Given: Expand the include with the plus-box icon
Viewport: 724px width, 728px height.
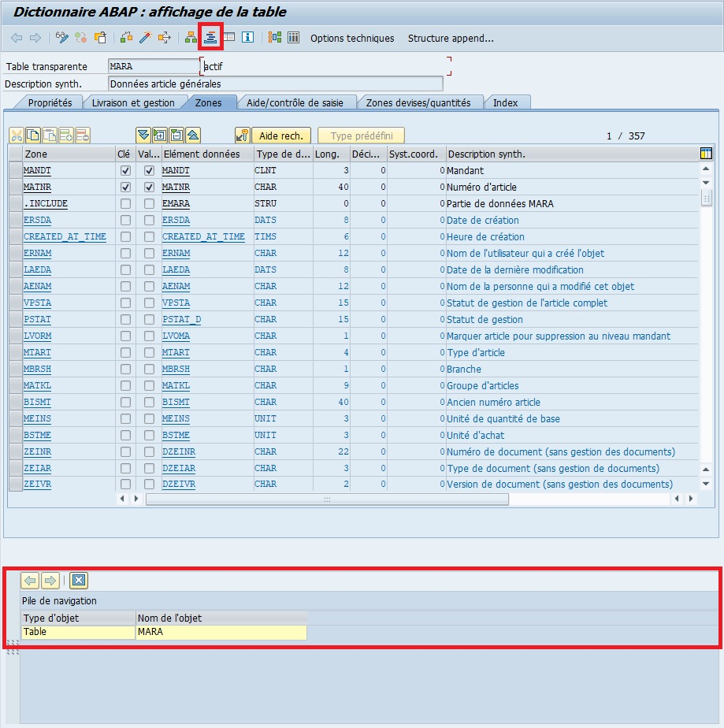Looking at the screenshot, I should click(159, 136).
